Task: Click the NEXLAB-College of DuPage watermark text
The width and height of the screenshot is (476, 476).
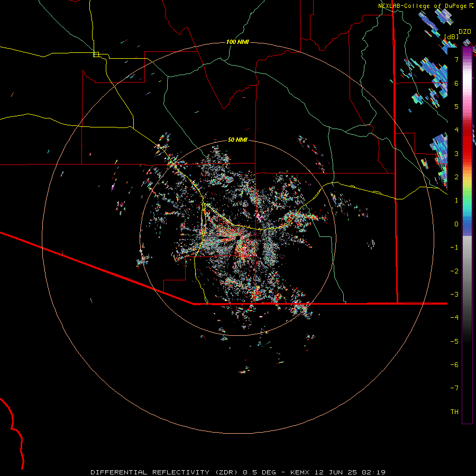Action: pos(422,6)
